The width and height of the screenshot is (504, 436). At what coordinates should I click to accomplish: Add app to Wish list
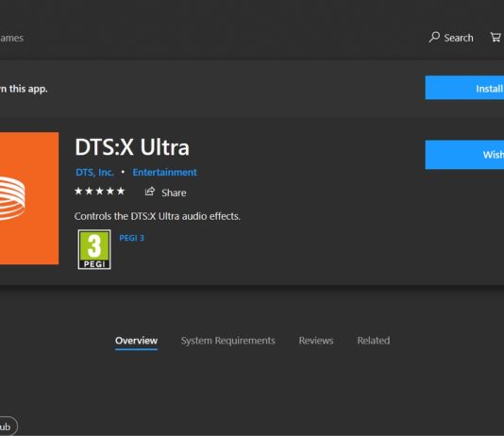pyautogui.click(x=464, y=155)
